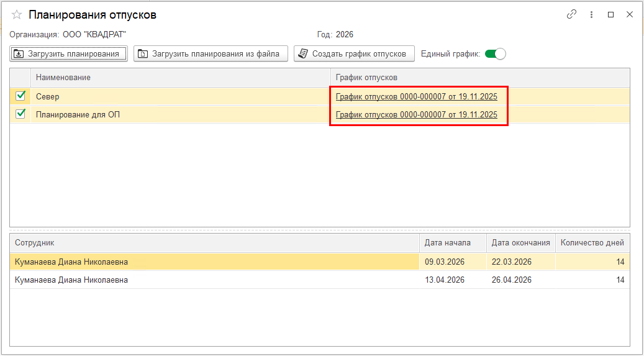Click the favorites star icon
The height and width of the screenshot is (356, 644).
pyautogui.click(x=17, y=15)
